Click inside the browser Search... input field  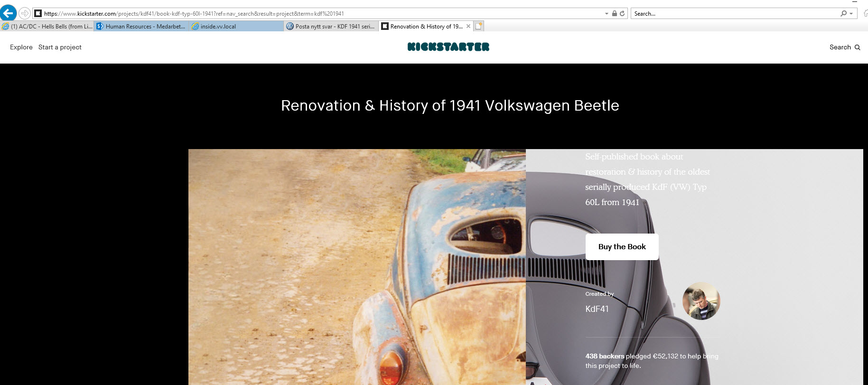point(735,14)
